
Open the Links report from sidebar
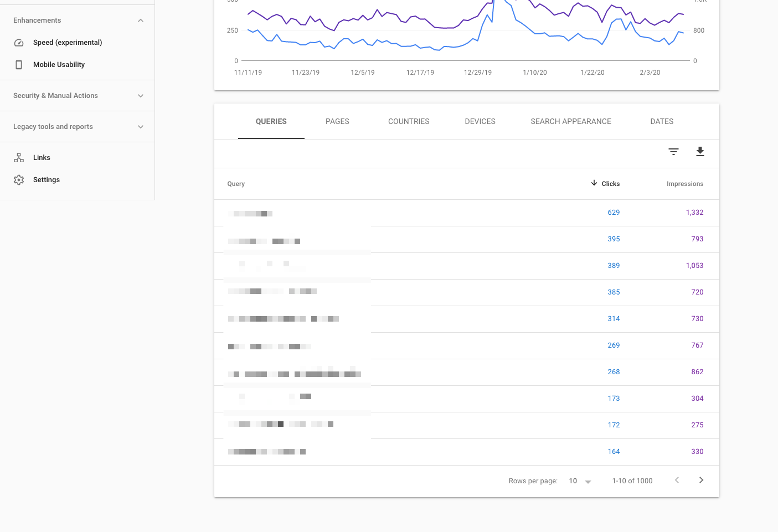pos(42,158)
